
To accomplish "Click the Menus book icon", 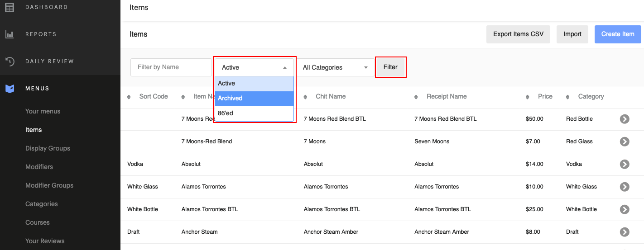I will pos(10,89).
